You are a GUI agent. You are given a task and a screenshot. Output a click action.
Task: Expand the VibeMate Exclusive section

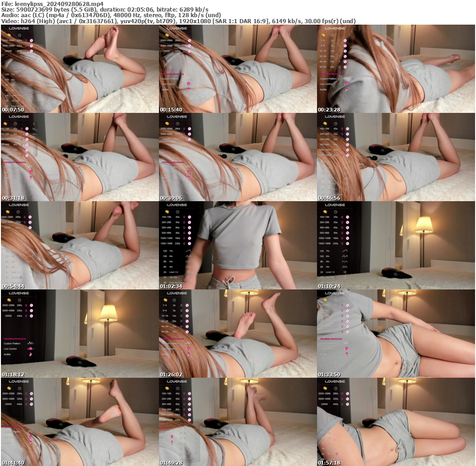pyautogui.click(x=14, y=339)
